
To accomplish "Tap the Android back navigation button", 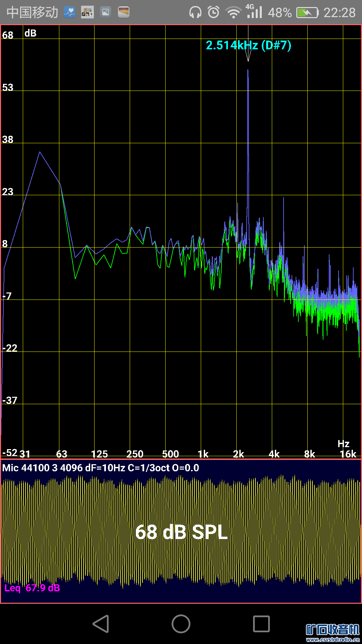I will click(101, 624).
